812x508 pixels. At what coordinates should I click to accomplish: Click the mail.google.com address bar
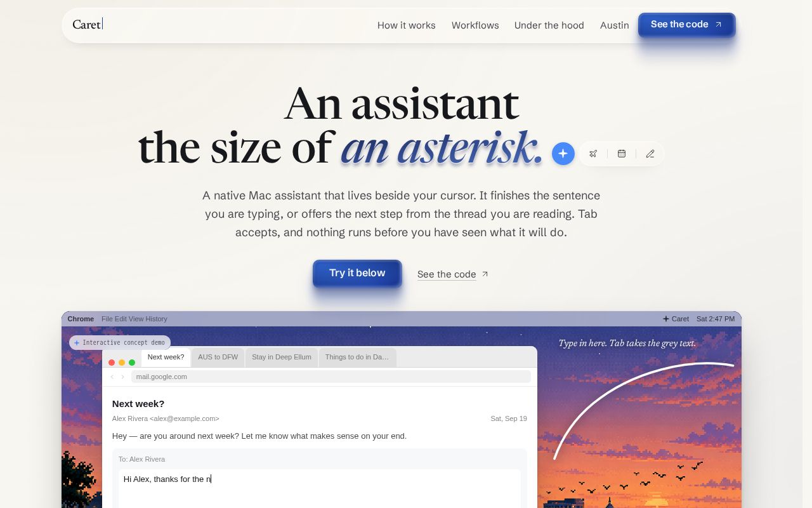[331, 377]
